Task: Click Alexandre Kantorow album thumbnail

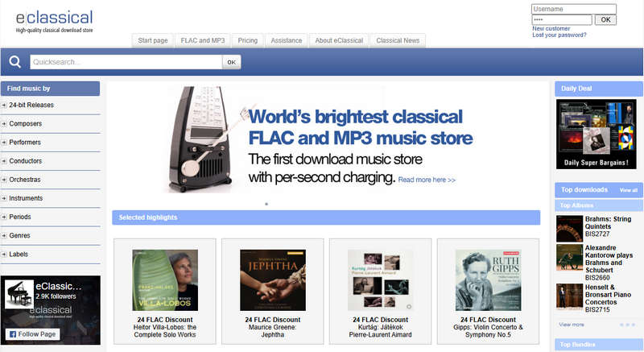Action: click(x=569, y=257)
